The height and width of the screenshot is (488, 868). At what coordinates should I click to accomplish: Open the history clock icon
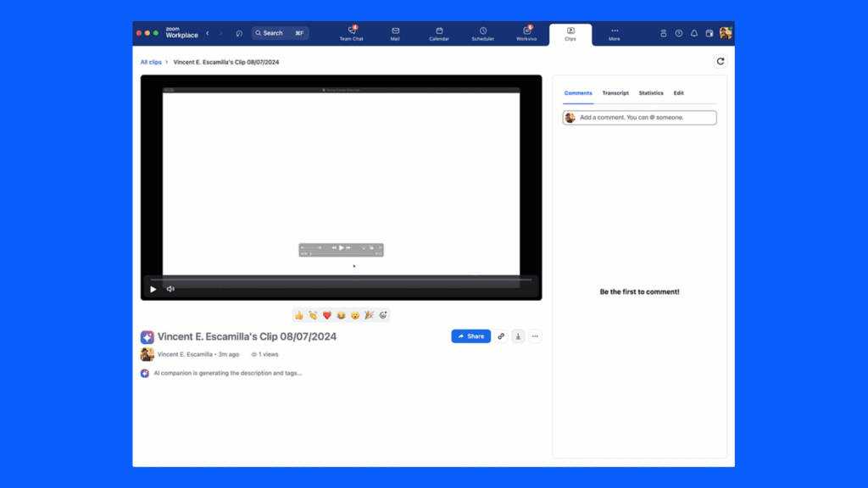point(239,33)
